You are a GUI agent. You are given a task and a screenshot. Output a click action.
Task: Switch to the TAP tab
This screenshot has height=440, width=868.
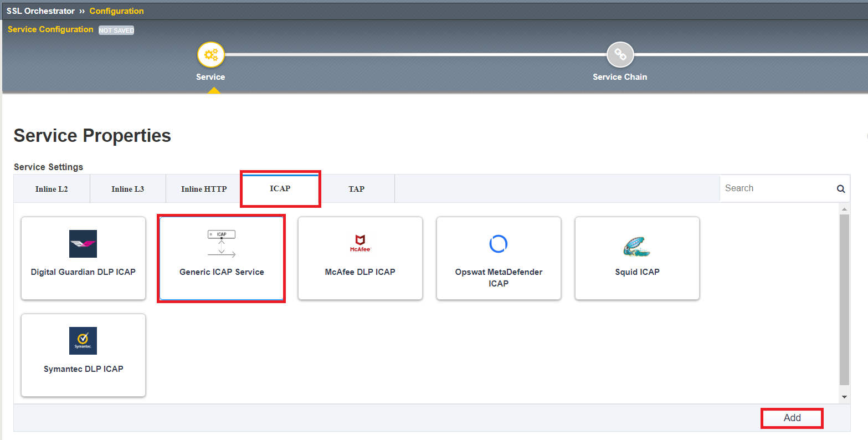357,189
